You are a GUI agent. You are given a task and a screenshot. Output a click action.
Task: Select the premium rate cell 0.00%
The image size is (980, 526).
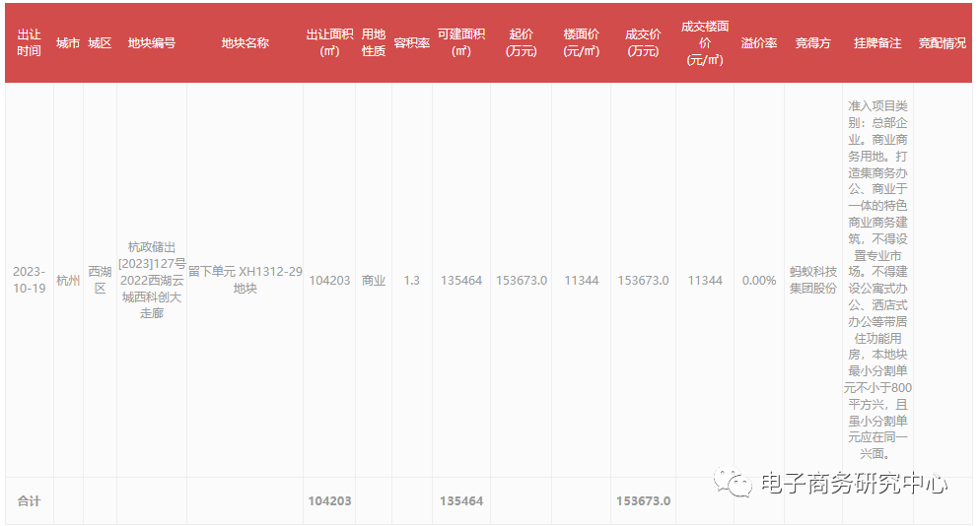pyautogui.click(x=759, y=281)
